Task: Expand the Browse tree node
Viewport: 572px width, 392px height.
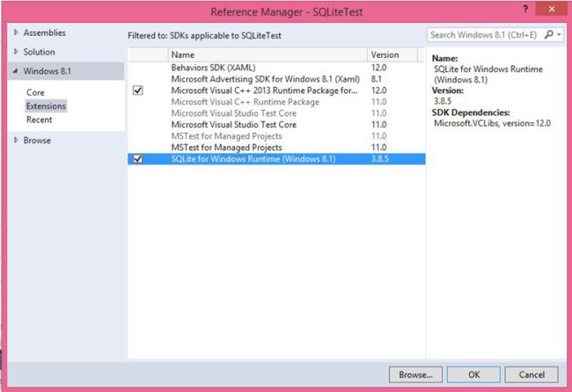Action: [16, 140]
